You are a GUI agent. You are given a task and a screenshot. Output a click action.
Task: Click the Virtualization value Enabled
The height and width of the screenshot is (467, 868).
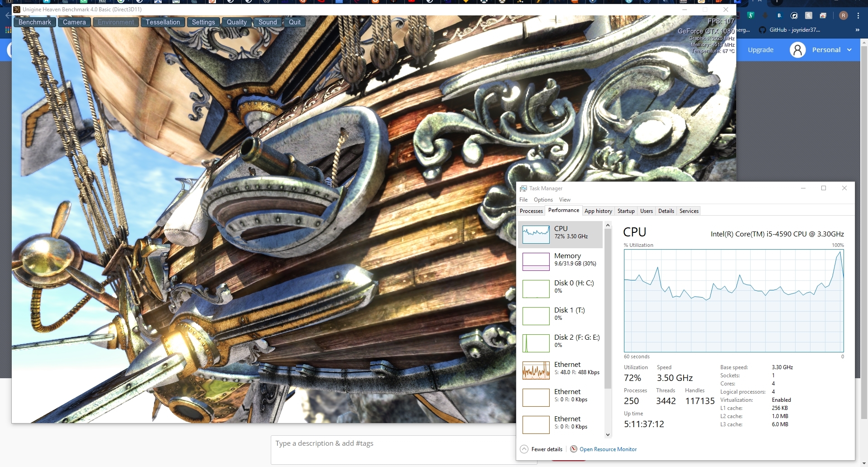(782, 400)
